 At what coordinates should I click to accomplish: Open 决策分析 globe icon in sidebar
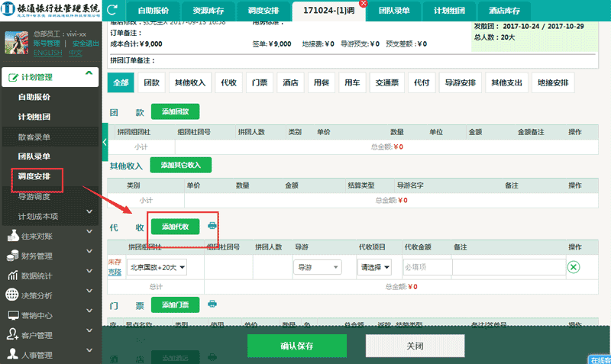(x=12, y=295)
